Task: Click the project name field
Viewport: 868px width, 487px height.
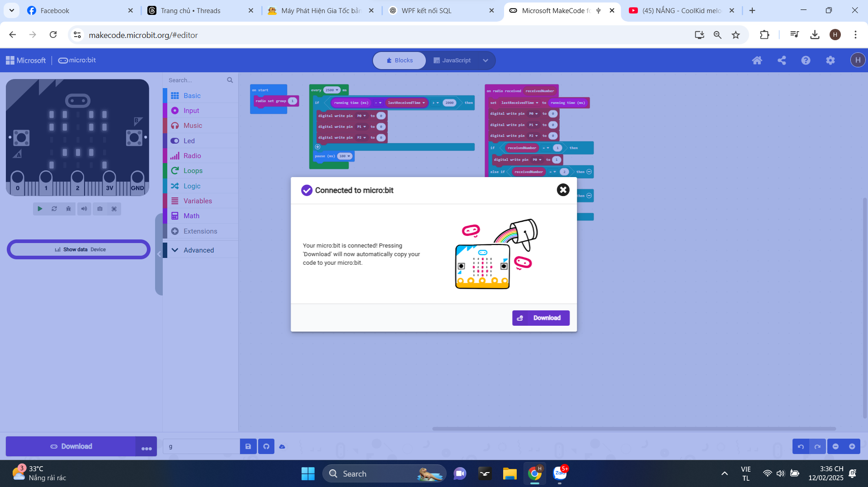Action: click(x=202, y=446)
